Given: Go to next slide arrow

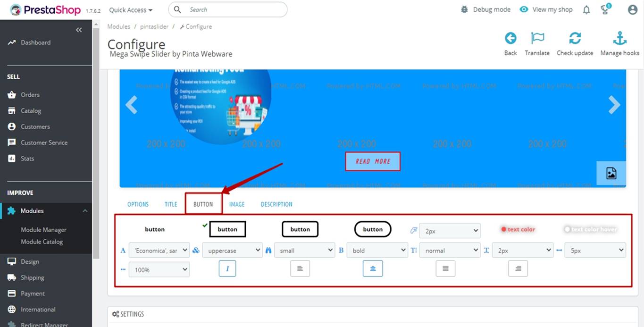Looking at the screenshot, I should point(614,105).
